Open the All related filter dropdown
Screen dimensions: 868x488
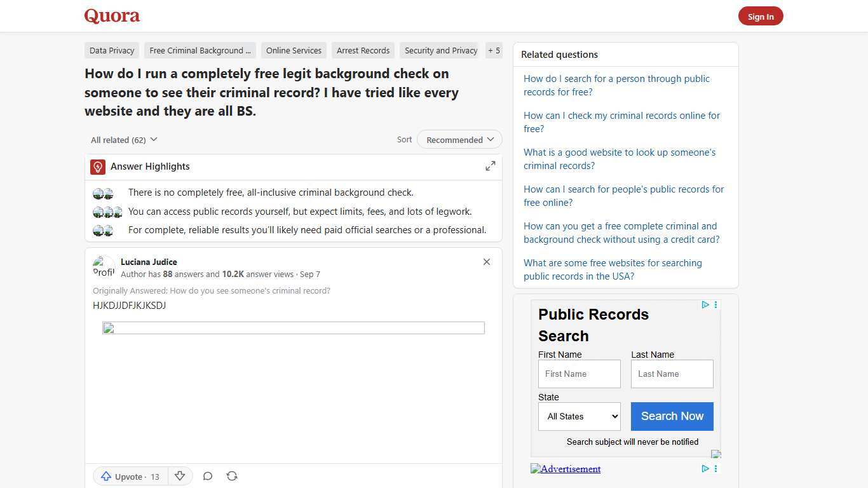[124, 139]
